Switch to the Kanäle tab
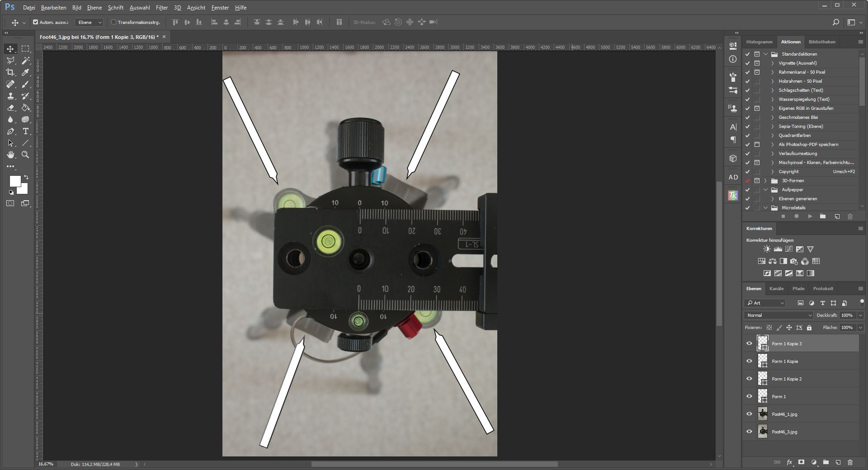Viewport: 868px width, 470px height. 776,289
